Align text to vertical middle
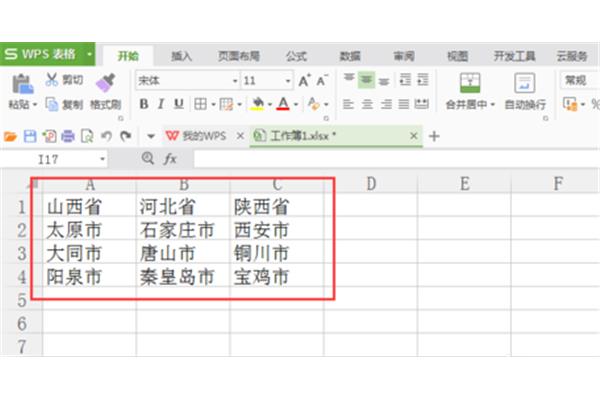The image size is (600, 400). point(366,80)
